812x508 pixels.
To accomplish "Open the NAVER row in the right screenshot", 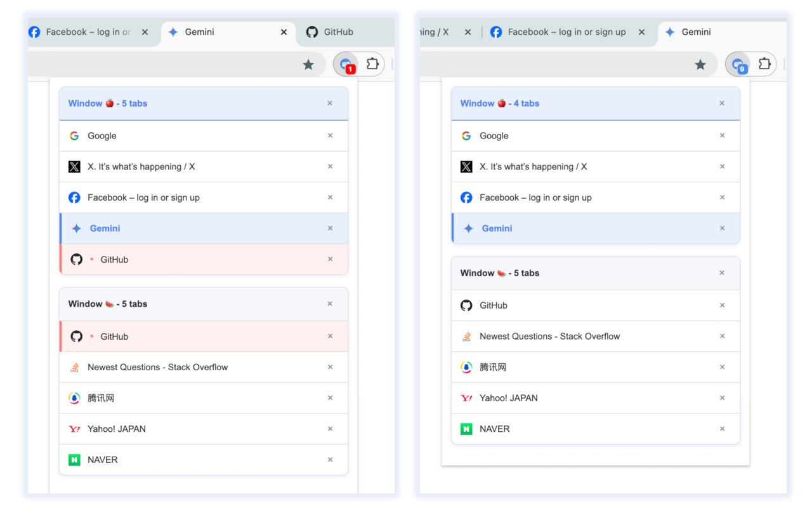I will (596, 429).
